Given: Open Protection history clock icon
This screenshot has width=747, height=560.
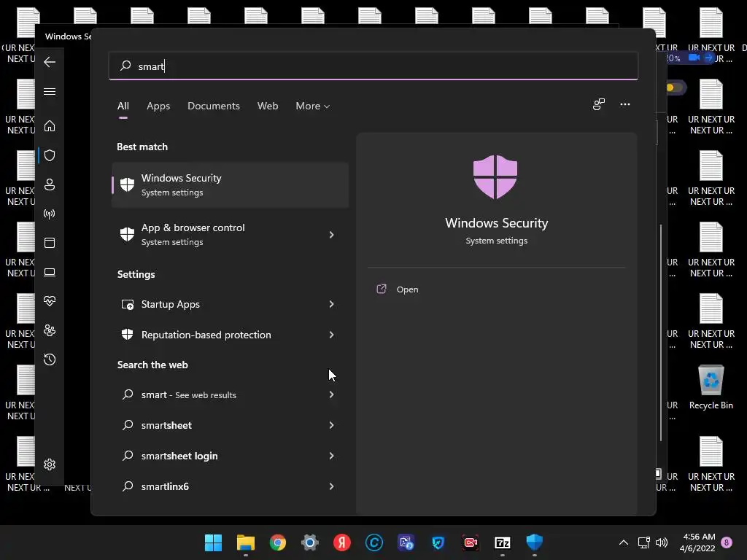Looking at the screenshot, I should pyautogui.click(x=50, y=359).
